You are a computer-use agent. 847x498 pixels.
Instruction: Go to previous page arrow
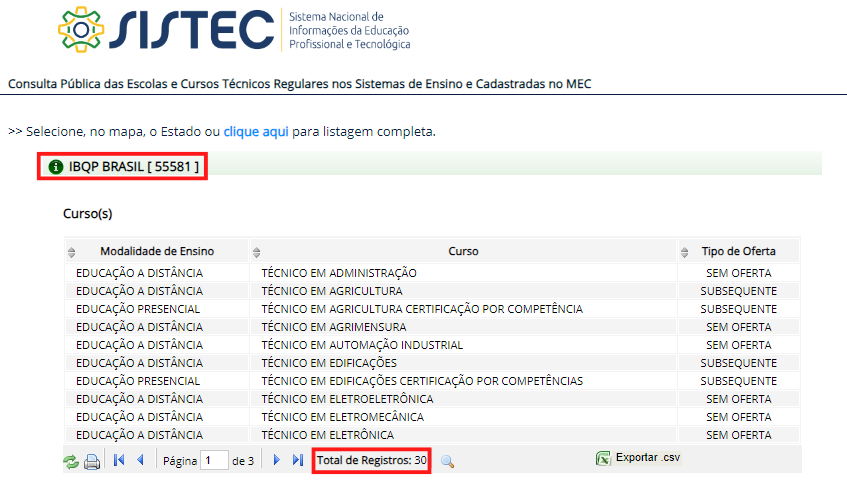pos(140,460)
